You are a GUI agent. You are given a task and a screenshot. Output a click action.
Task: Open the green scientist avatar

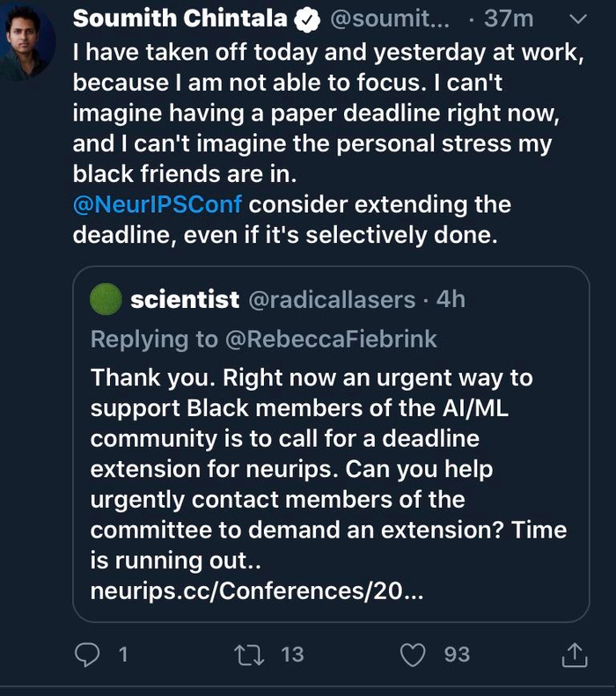pos(106,300)
